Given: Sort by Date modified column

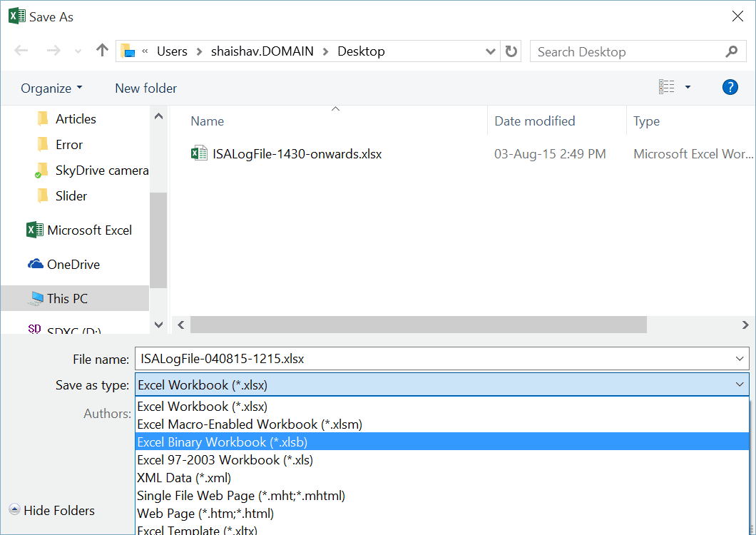Looking at the screenshot, I should [x=535, y=121].
